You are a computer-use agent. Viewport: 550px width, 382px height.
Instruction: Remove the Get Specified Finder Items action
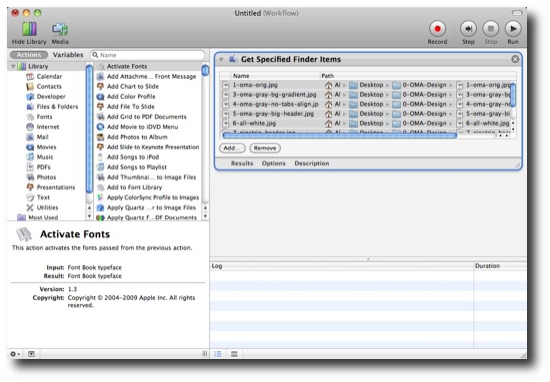pyautogui.click(x=515, y=59)
